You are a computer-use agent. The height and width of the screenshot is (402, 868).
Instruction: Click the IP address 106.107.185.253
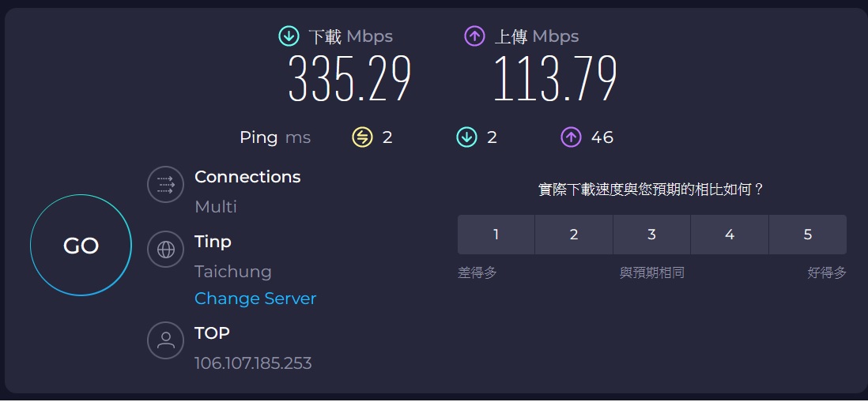point(253,363)
